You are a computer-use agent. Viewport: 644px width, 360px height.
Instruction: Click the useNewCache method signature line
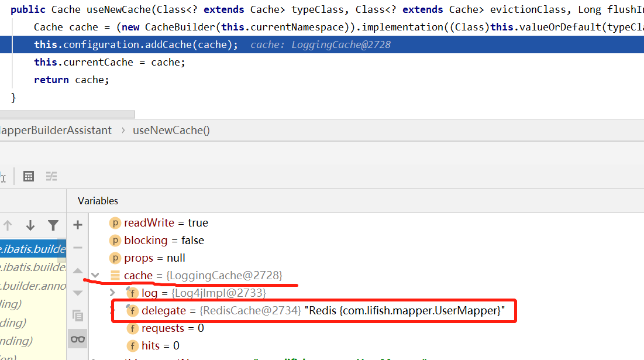[328, 9]
